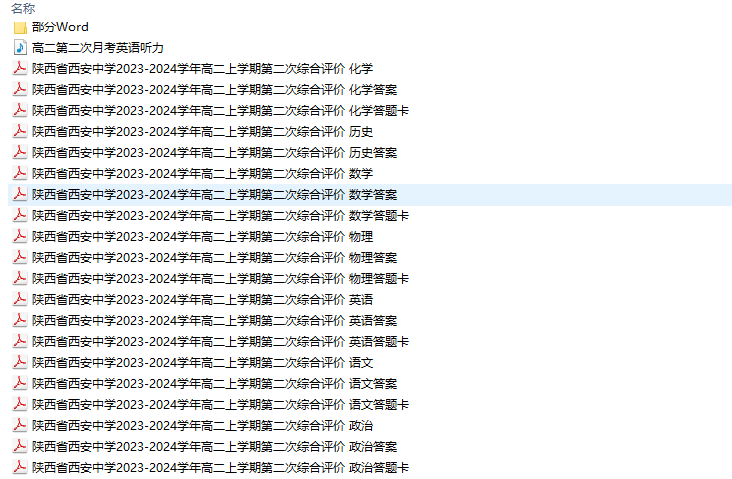Click PDF icon of 政治答题卡 file

(20, 468)
